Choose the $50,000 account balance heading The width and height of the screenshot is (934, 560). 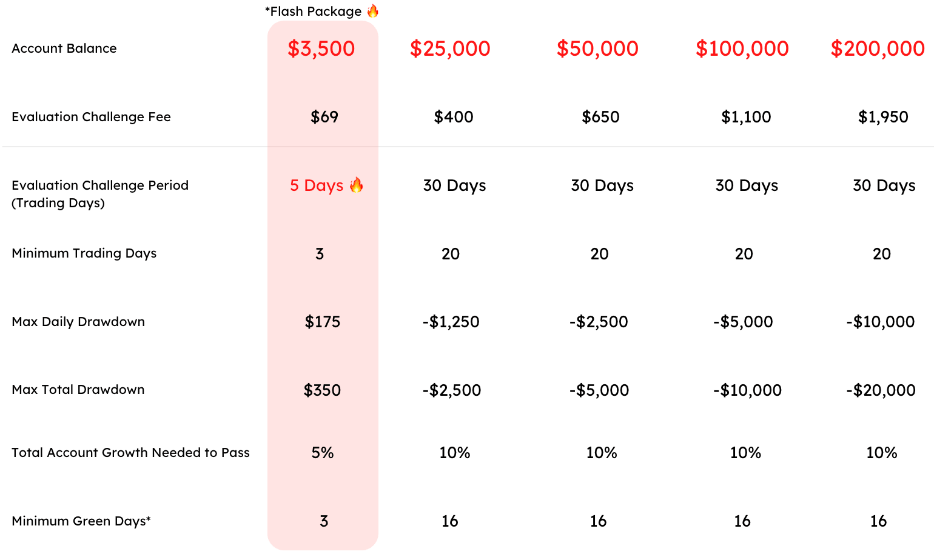click(597, 48)
